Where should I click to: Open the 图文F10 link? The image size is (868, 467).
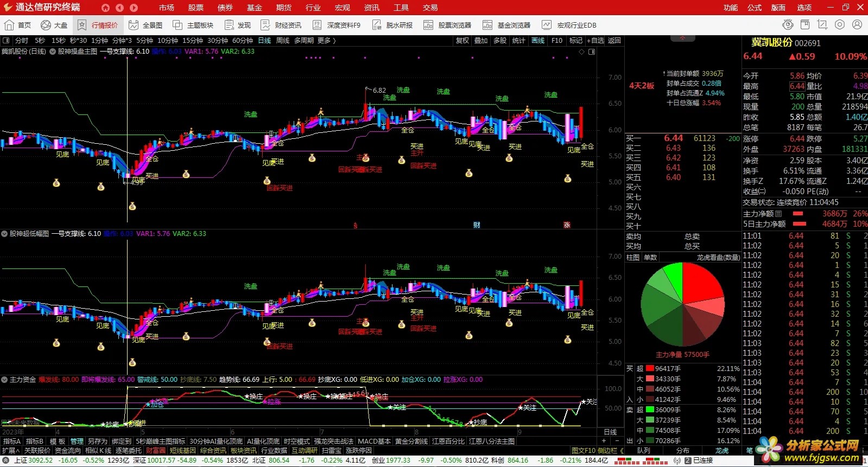(584, 450)
